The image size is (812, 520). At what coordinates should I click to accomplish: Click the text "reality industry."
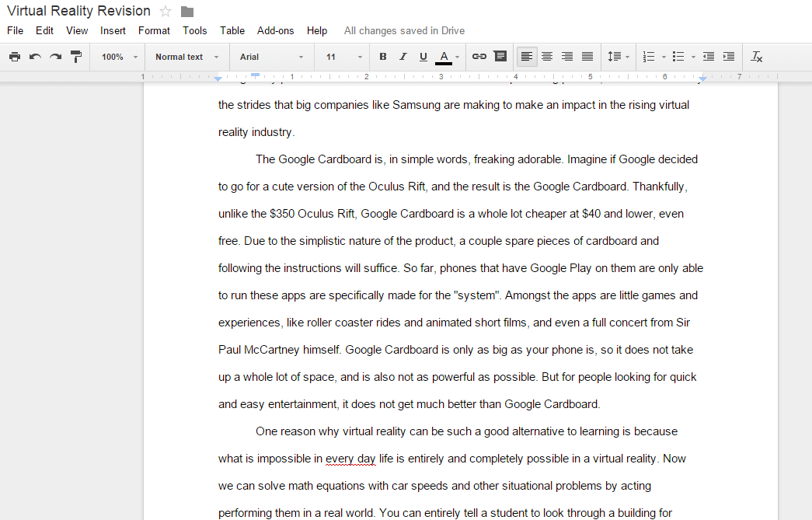[256, 133]
